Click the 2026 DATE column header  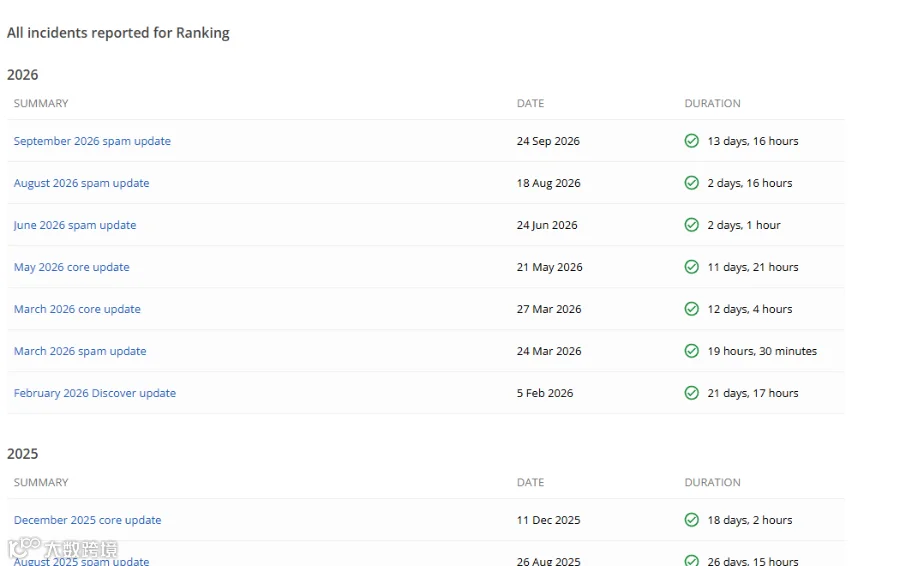click(x=530, y=103)
